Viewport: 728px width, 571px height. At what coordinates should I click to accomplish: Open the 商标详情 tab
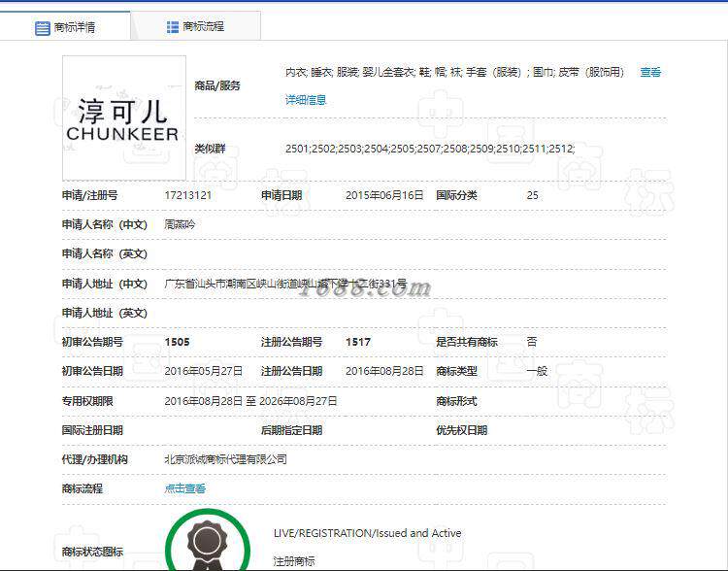65,26
